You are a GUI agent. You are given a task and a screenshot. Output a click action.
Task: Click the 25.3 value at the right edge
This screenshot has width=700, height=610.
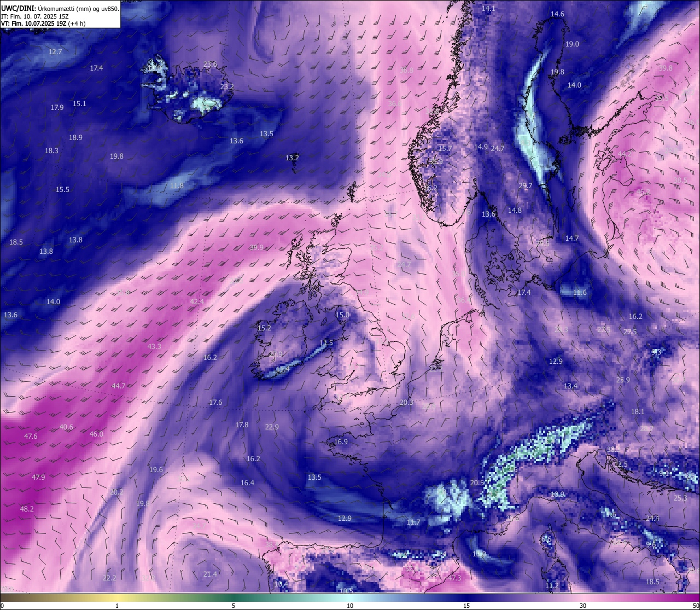tap(680, 498)
